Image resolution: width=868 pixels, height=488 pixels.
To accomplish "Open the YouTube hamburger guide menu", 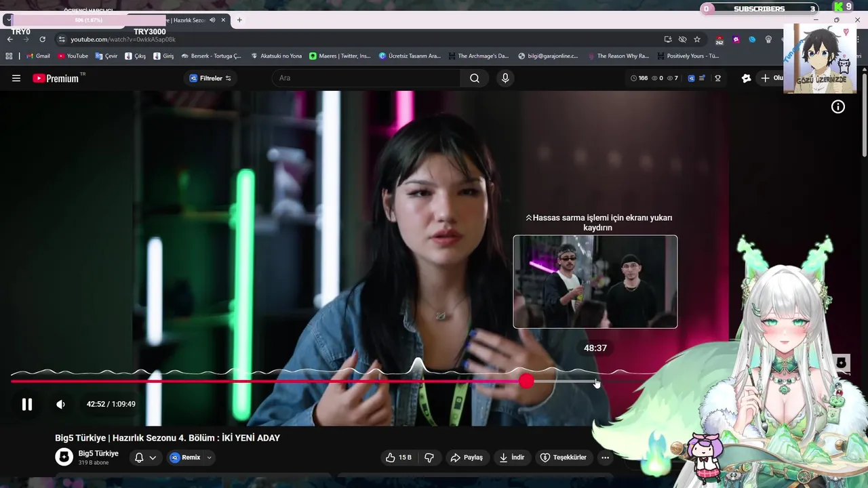I will coord(16,78).
